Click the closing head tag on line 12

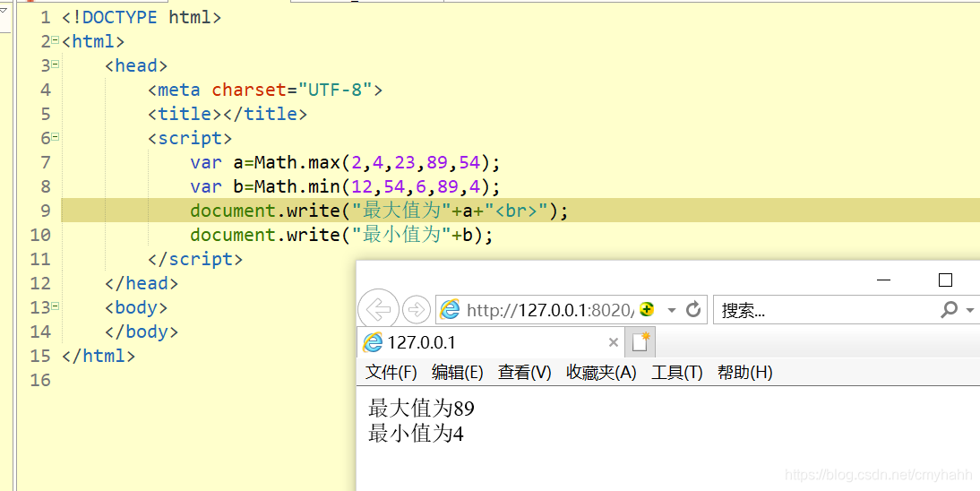142,283
